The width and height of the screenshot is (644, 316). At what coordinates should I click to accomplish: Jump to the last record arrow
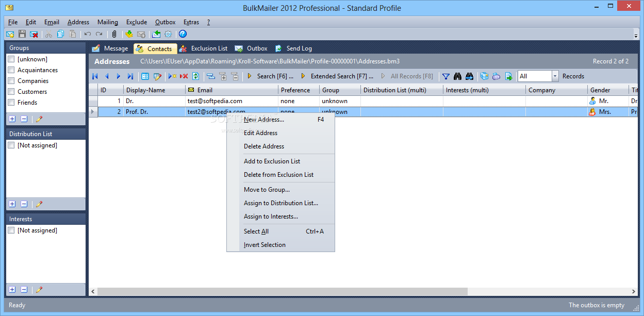pos(130,76)
